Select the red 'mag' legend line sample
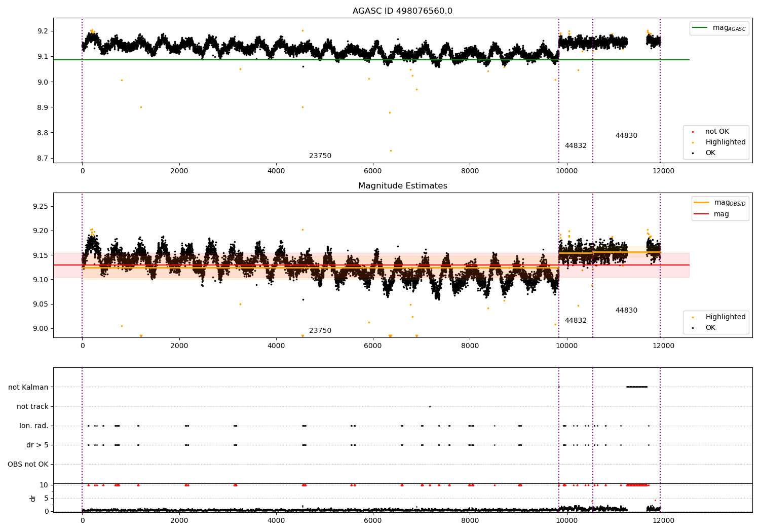Image resolution: width=760 pixels, height=532 pixels. (x=702, y=214)
